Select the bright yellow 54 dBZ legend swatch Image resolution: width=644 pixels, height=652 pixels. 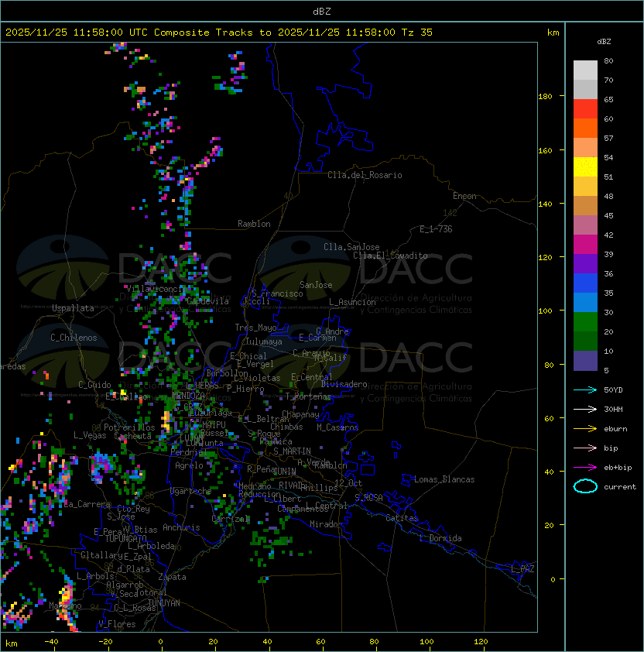coord(585,166)
